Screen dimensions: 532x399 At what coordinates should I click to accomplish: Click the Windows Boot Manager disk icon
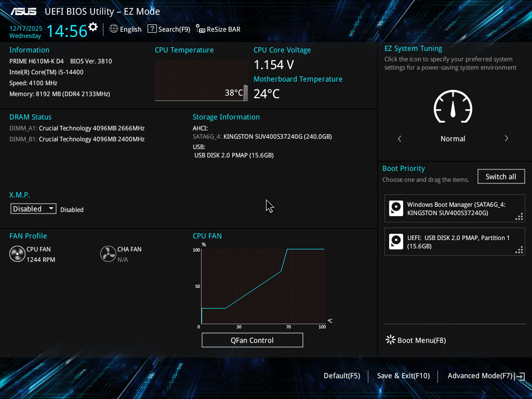[396, 208]
